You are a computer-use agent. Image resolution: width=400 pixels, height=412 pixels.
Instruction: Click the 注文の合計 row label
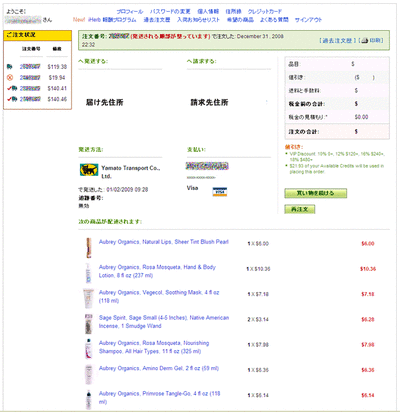pos(304,132)
